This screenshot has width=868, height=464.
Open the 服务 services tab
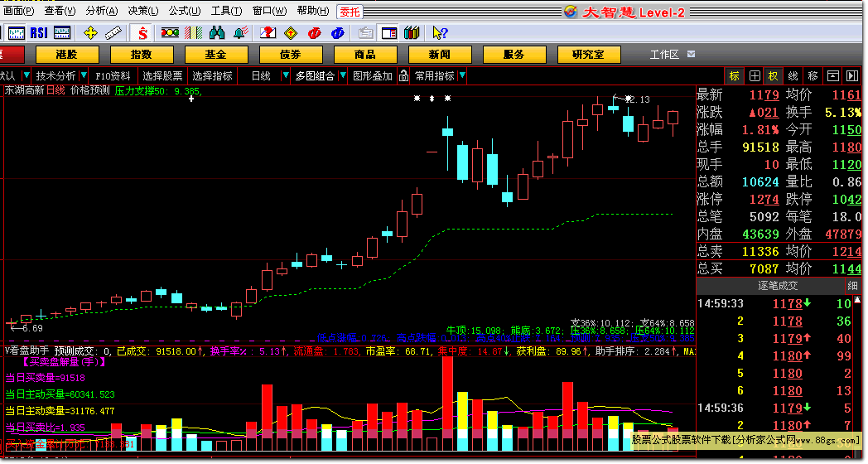[x=514, y=54]
